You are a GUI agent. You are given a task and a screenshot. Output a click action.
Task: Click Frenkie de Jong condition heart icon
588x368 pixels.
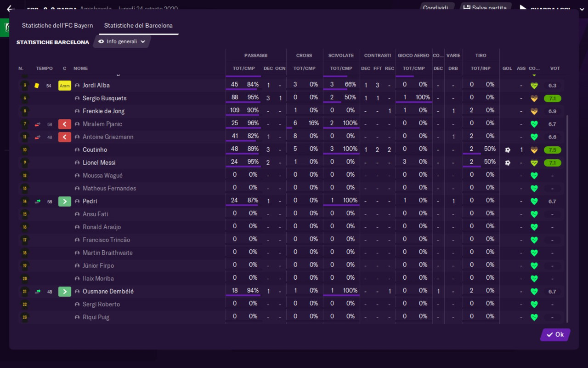coord(534,111)
